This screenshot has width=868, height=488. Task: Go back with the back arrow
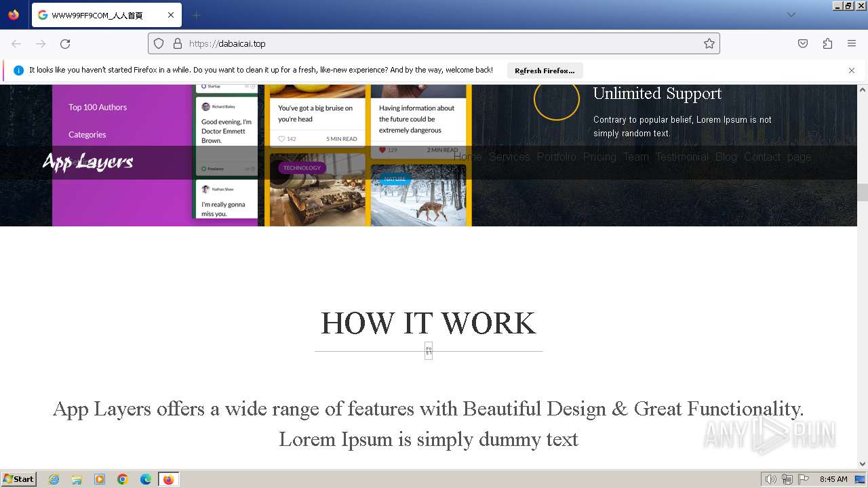pos(16,43)
